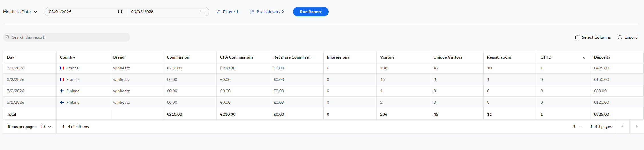Sort by the Commission column header
Screen dimensions: 644x150
click(178, 57)
